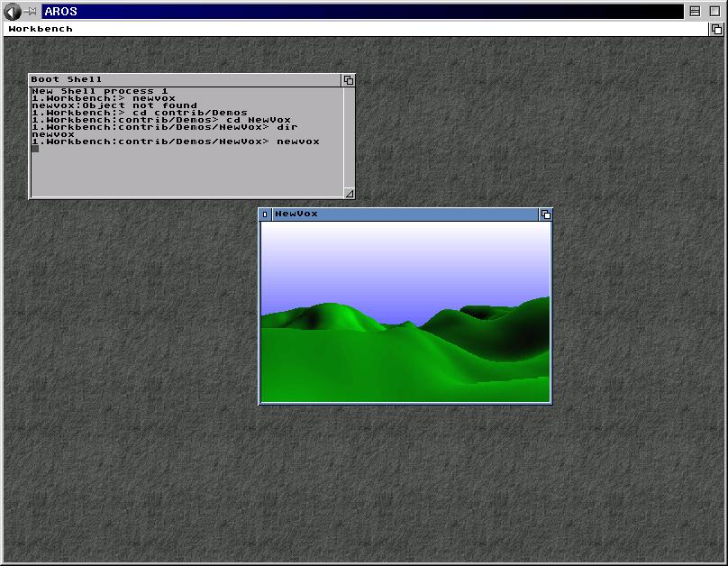
Task: Click the stacked-lines shade icon of AROS window
Action: point(695,12)
